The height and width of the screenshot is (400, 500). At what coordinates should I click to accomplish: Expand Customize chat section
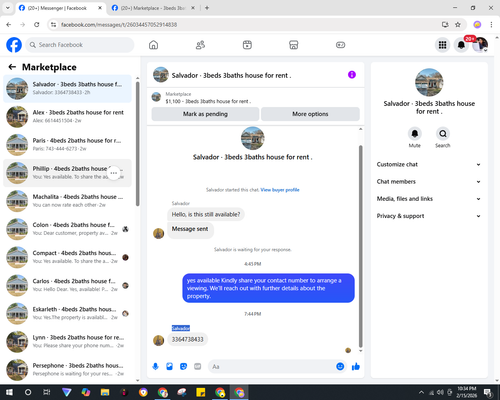[x=429, y=164]
